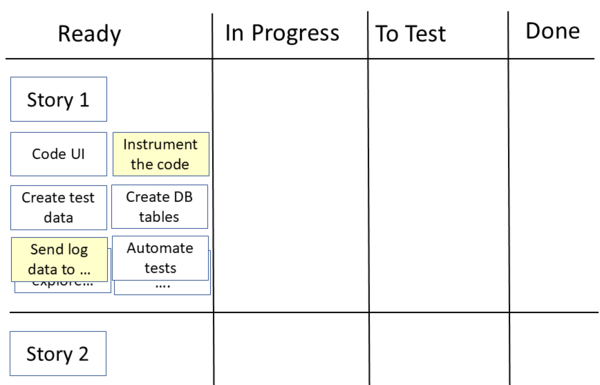Screen dimensions: 600x385
Task: Select the Automate tests card
Action: (x=160, y=258)
